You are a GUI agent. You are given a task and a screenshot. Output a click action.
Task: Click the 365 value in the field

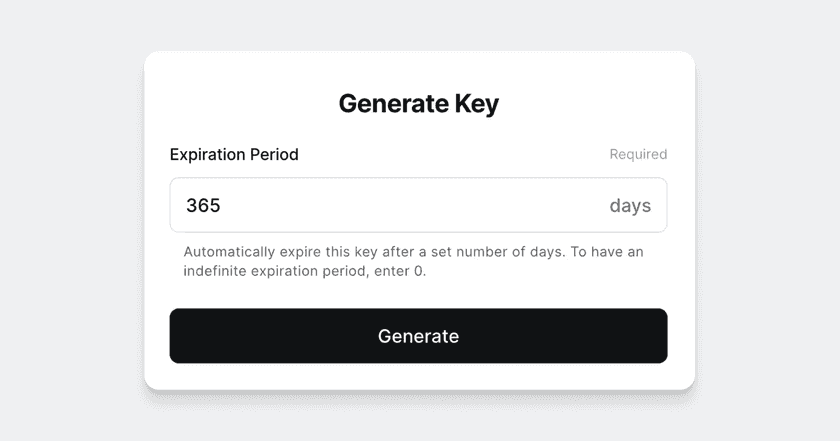(x=203, y=206)
